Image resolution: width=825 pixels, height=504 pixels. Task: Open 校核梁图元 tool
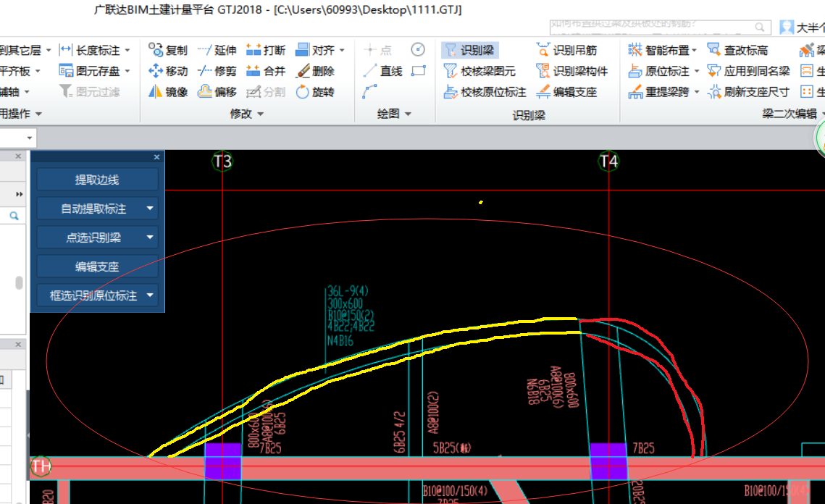(x=479, y=71)
